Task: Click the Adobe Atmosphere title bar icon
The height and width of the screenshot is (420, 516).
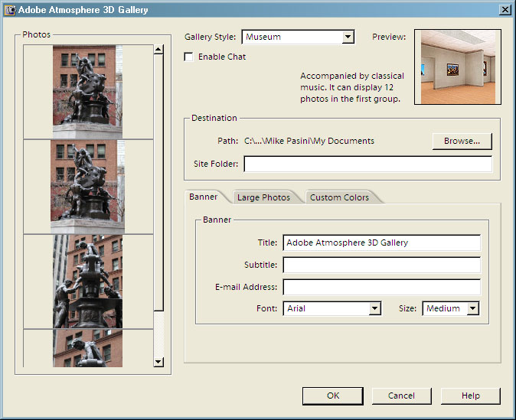Action: coord(10,10)
